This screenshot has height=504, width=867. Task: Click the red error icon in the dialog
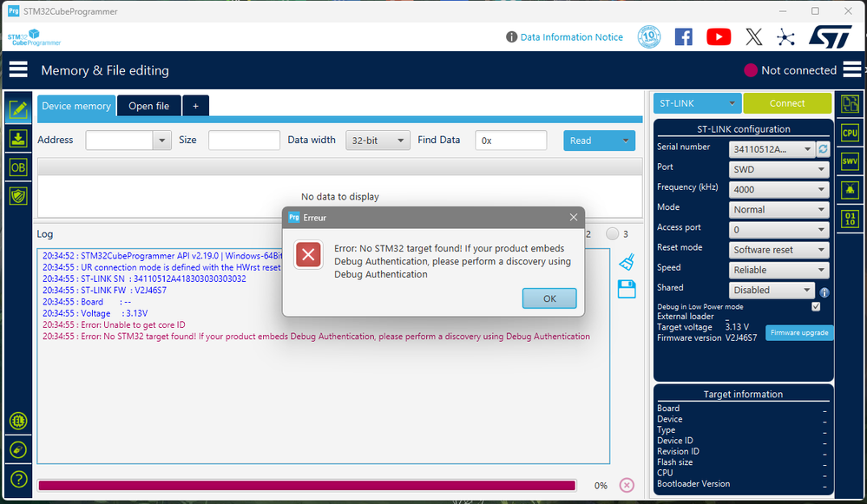pos(309,255)
